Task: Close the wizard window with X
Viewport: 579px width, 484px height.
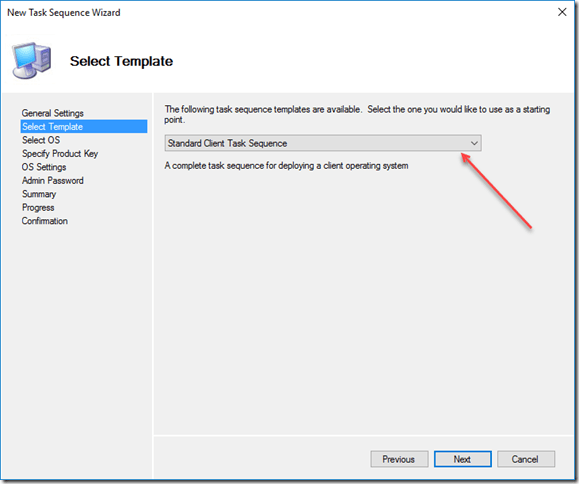Action: [x=562, y=12]
